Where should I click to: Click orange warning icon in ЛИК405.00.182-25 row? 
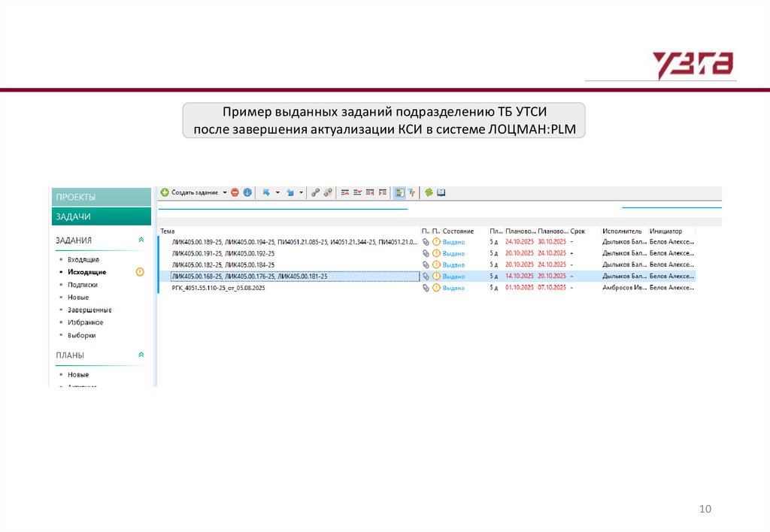(436, 264)
